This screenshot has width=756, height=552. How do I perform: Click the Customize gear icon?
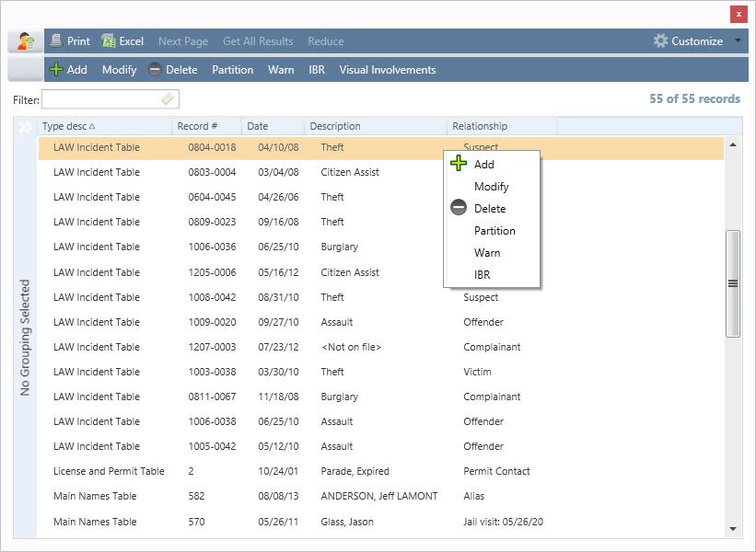(660, 41)
